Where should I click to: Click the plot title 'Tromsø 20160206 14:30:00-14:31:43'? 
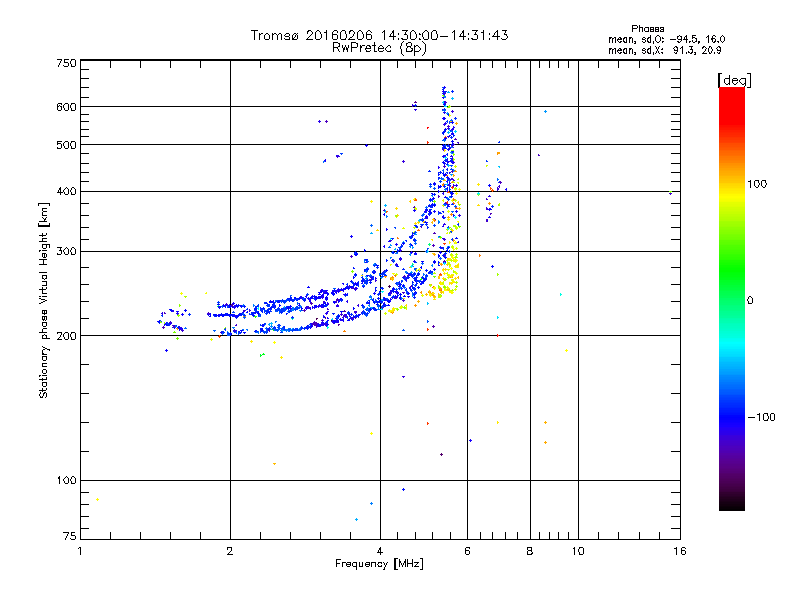379,35
